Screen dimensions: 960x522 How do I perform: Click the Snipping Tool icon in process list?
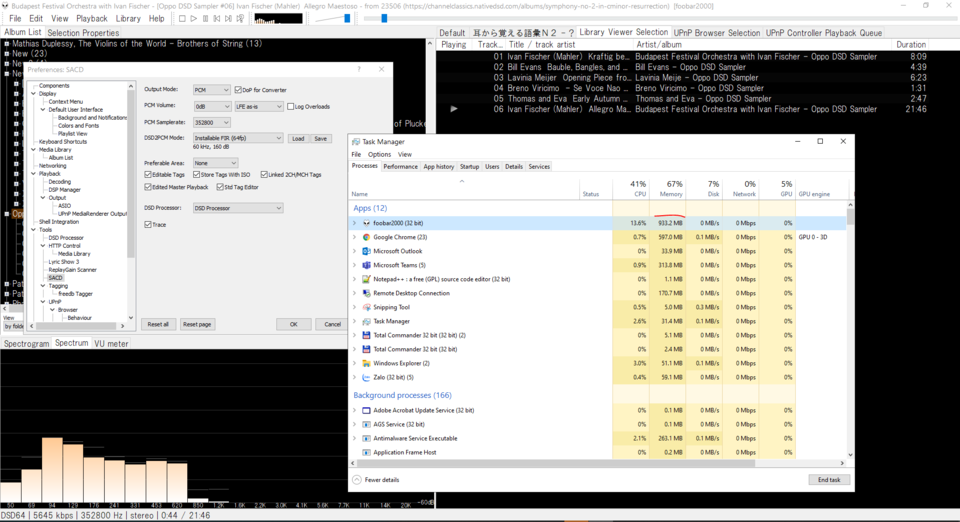coord(366,307)
